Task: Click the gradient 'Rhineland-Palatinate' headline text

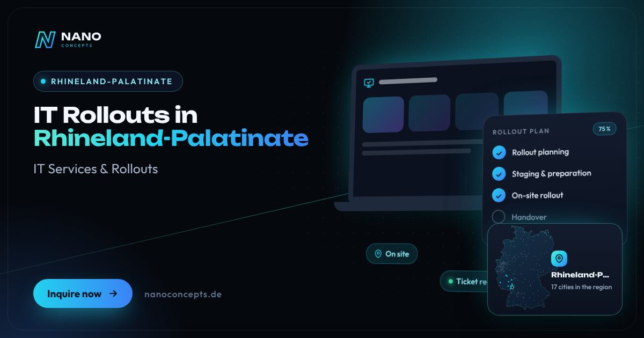Action: pyautogui.click(x=171, y=138)
